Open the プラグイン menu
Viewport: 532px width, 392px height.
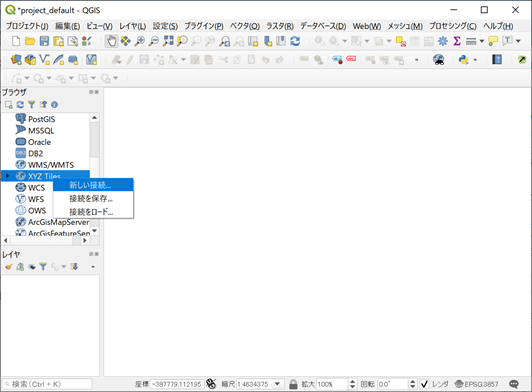click(204, 26)
